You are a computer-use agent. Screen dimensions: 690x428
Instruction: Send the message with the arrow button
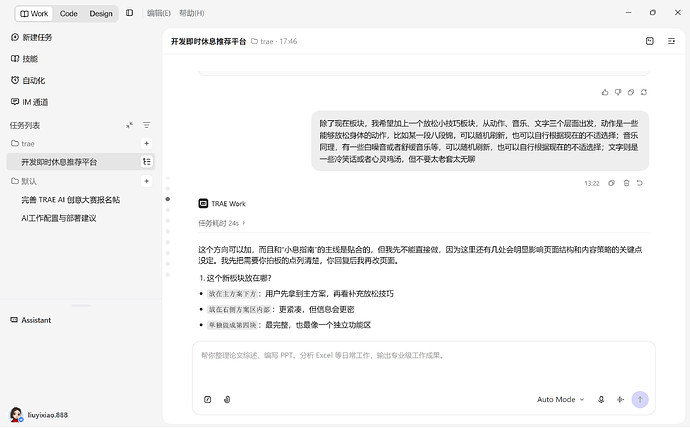640,399
